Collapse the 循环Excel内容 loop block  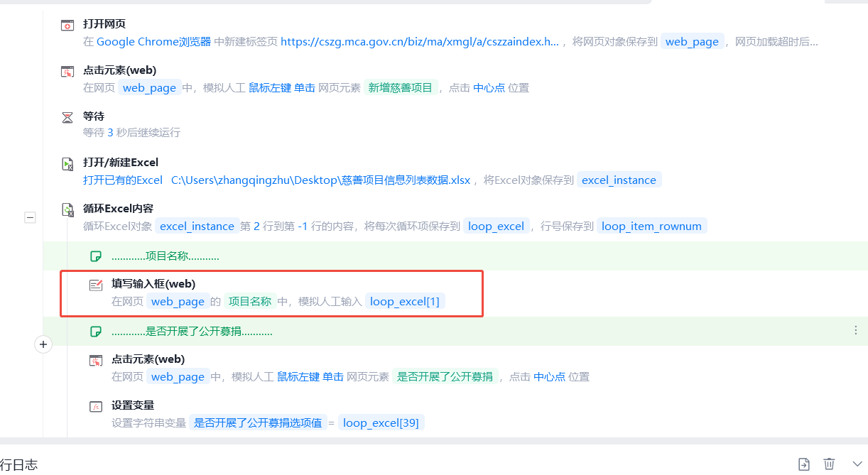30,218
